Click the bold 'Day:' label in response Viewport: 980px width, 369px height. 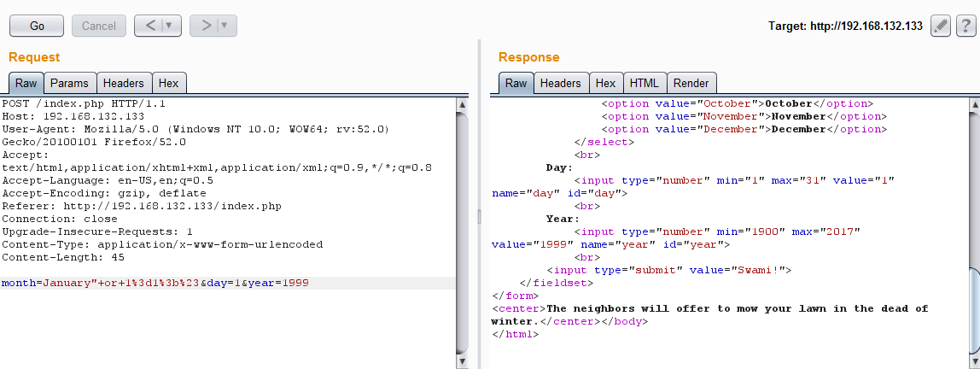[x=559, y=167]
